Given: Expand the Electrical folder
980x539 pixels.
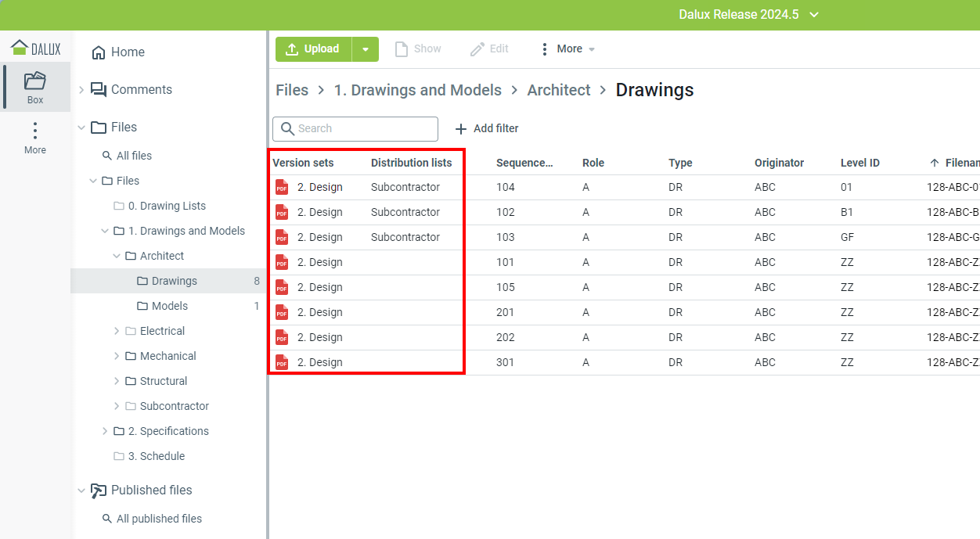Looking at the screenshot, I should point(117,331).
